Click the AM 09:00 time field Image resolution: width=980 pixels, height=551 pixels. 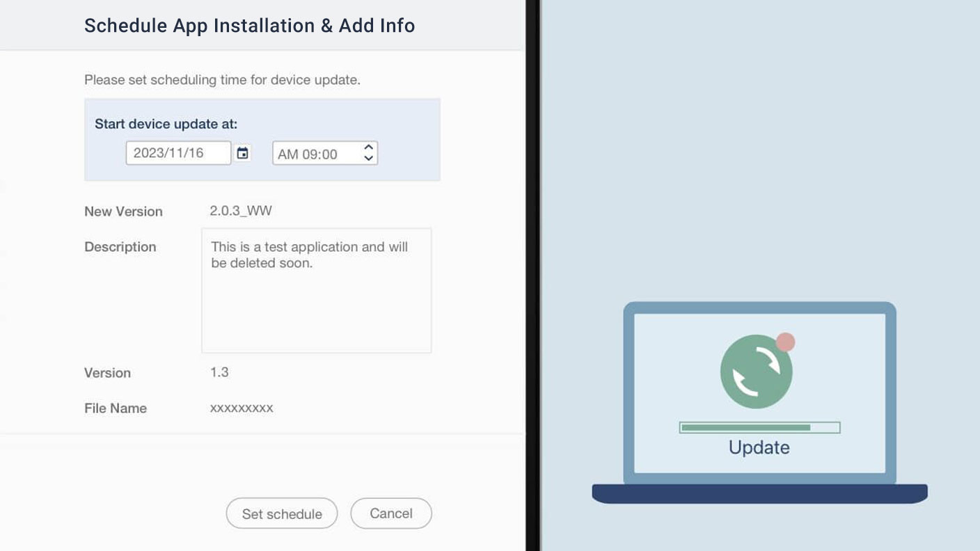[315, 154]
